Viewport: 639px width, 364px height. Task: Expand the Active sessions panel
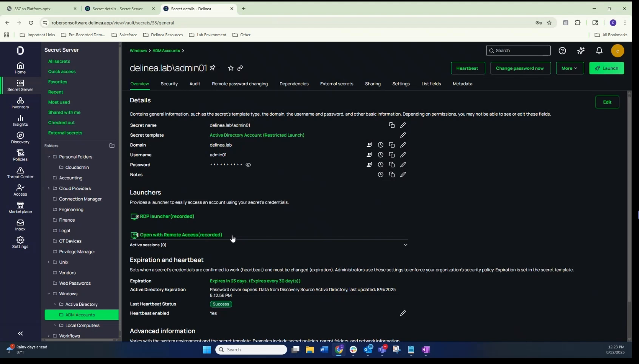tap(405, 245)
